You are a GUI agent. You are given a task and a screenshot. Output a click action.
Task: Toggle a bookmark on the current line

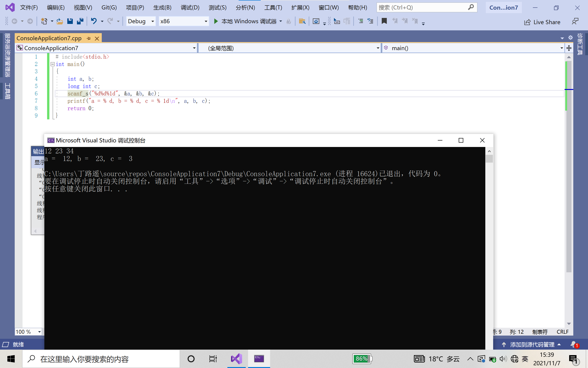[384, 21]
